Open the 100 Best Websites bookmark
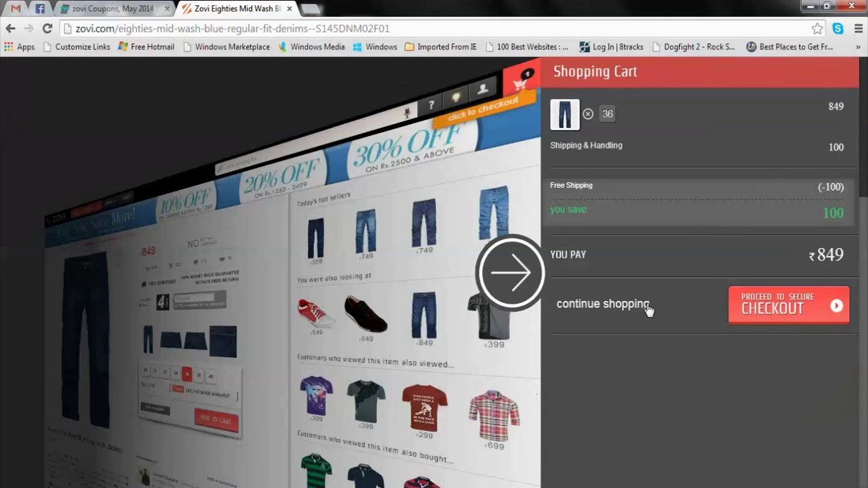This screenshot has height=488, width=868. pyautogui.click(x=526, y=47)
